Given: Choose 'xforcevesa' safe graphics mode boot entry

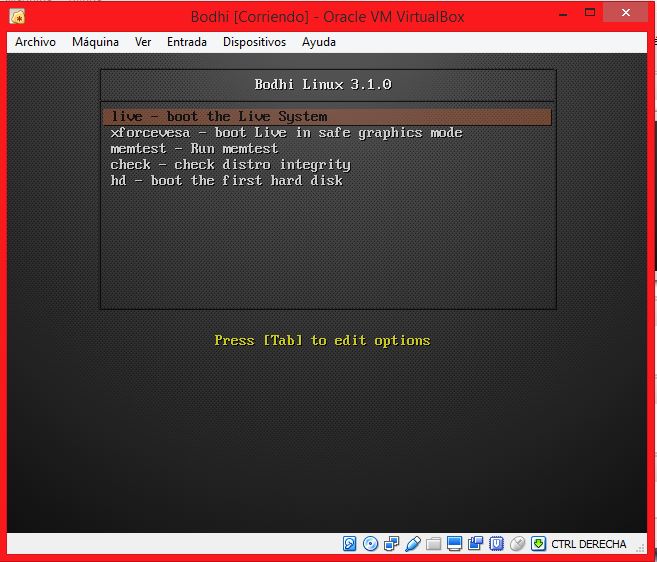Looking at the screenshot, I should [x=286, y=133].
